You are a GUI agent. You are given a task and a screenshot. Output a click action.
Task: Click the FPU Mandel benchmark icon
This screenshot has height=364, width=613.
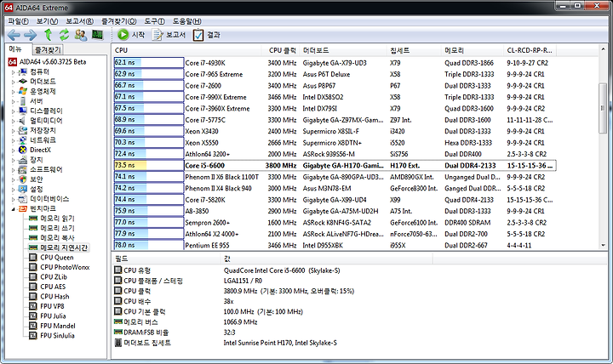[x=33, y=326]
